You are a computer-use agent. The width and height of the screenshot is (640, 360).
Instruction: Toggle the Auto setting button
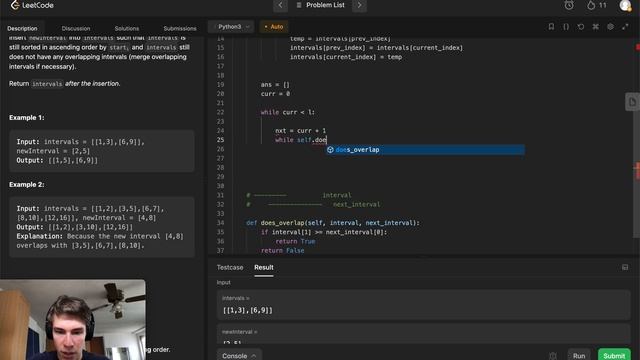tap(274, 27)
